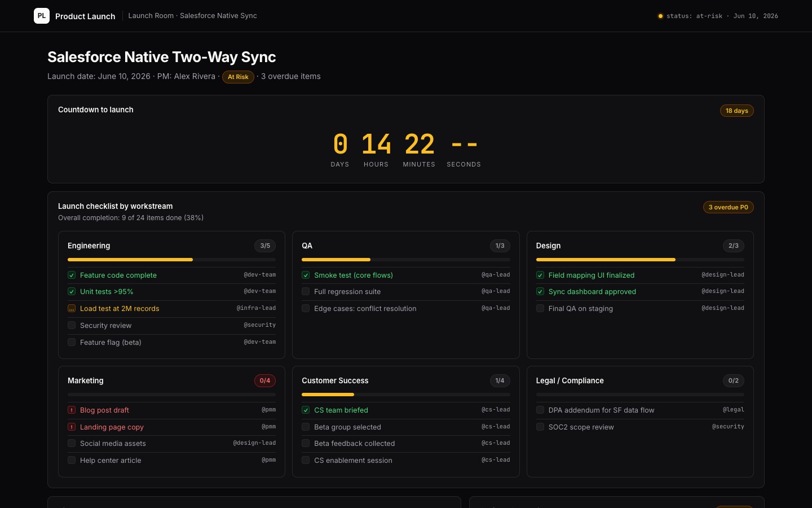Image resolution: width=812 pixels, height=508 pixels.
Task: Check CS enablement session checkbox
Action: 306,460
